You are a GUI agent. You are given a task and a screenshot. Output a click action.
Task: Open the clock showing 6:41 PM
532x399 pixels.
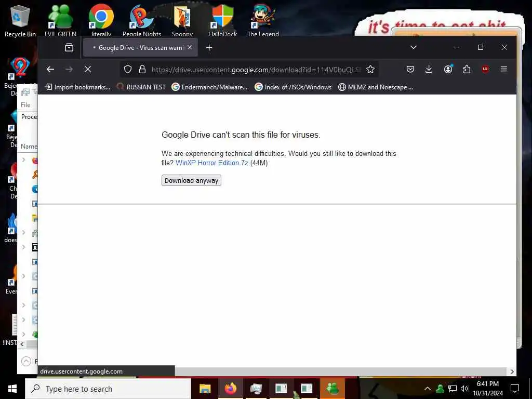[x=488, y=389]
